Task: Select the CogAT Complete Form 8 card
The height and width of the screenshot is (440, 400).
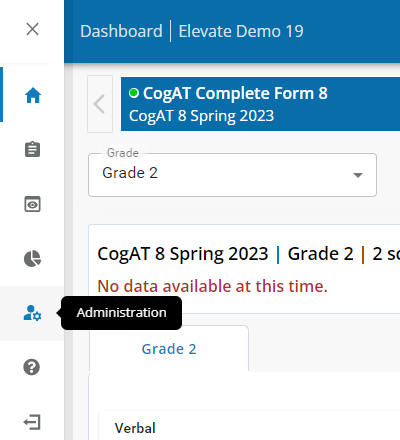Action: [x=260, y=104]
